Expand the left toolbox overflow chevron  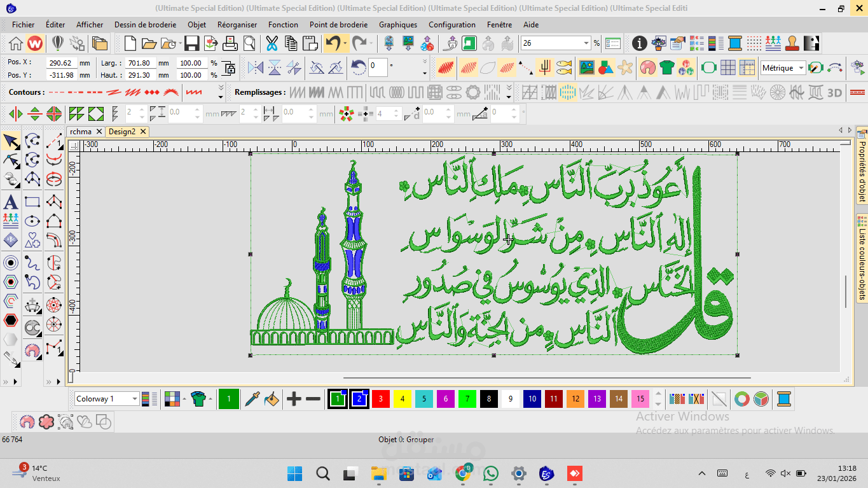6,382
